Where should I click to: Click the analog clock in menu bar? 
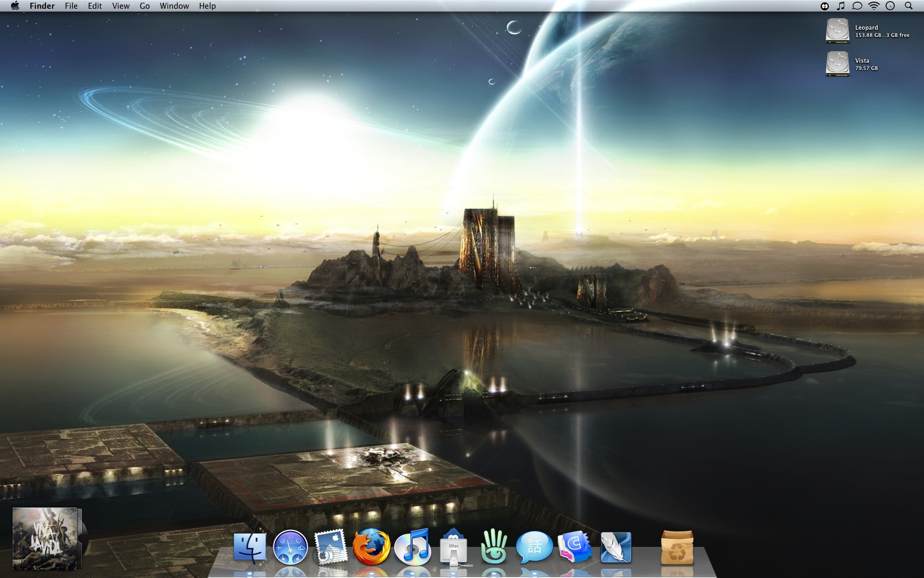pos(890,6)
